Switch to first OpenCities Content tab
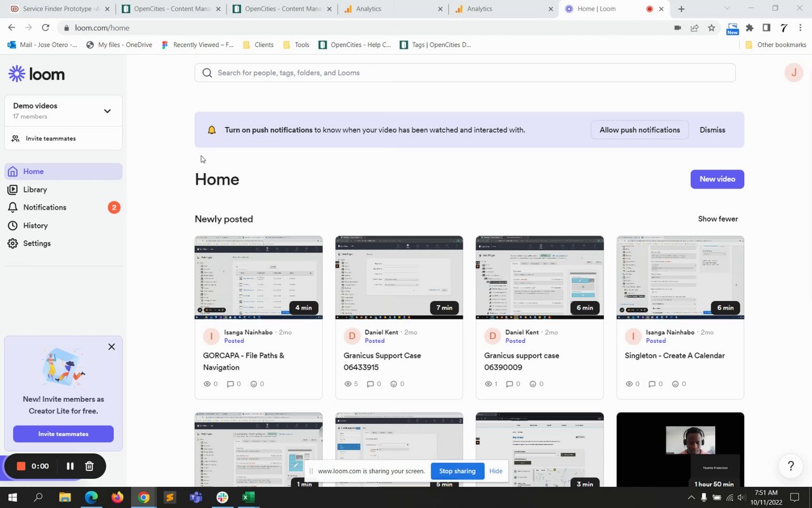The height and width of the screenshot is (508, 812). pyautogui.click(x=171, y=9)
